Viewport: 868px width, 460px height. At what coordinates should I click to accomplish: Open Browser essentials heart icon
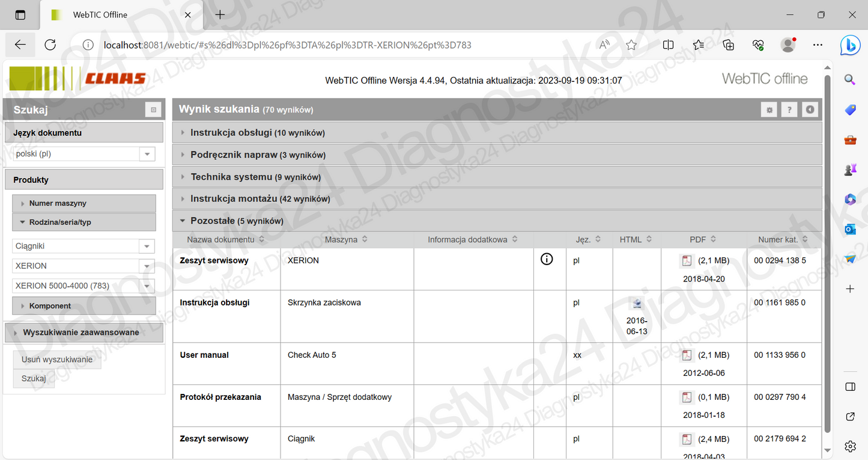click(x=758, y=44)
